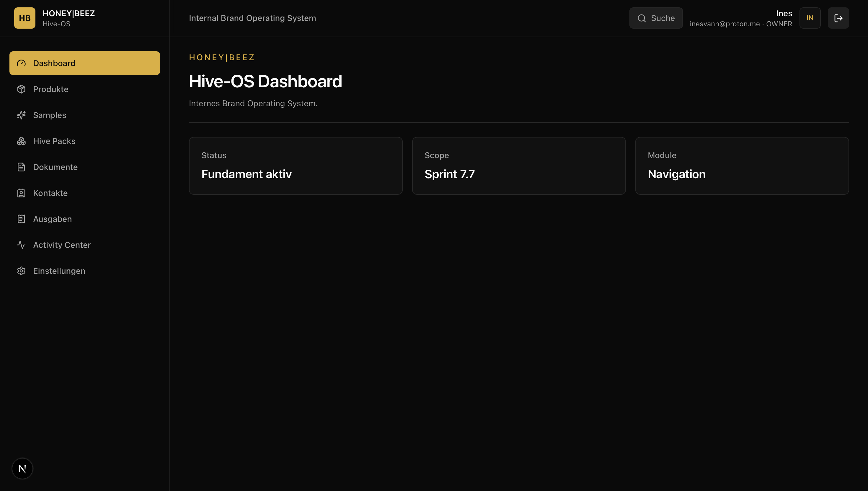Viewport: 868px width, 491px height.
Task: Navigate to Activity Center label
Action: 62,245
